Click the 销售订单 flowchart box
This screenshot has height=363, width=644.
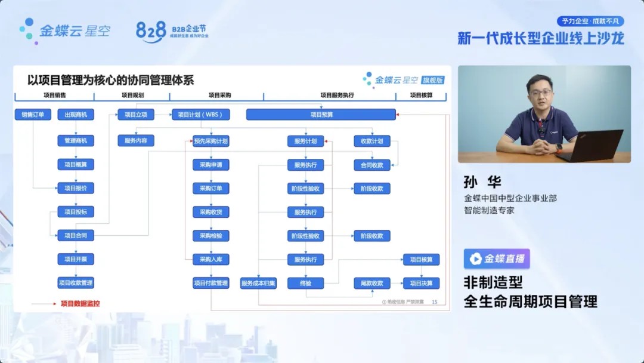(x=33, y=115)
